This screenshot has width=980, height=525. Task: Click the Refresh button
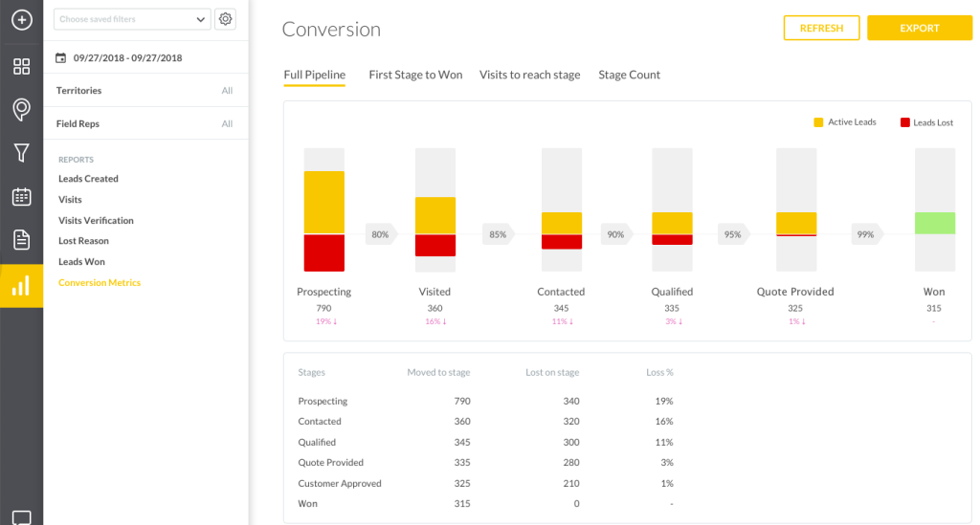(821, 29)
